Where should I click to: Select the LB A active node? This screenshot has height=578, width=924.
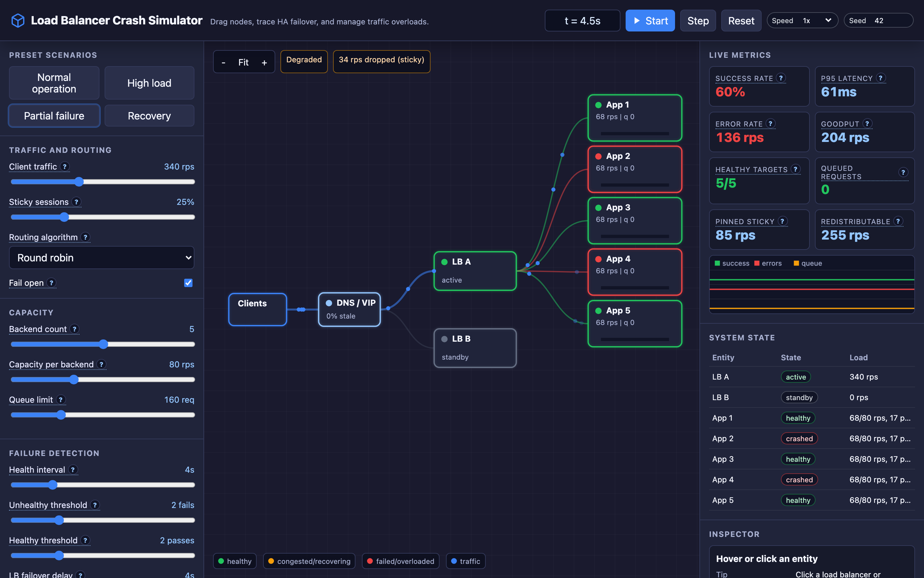coord(475,271)
